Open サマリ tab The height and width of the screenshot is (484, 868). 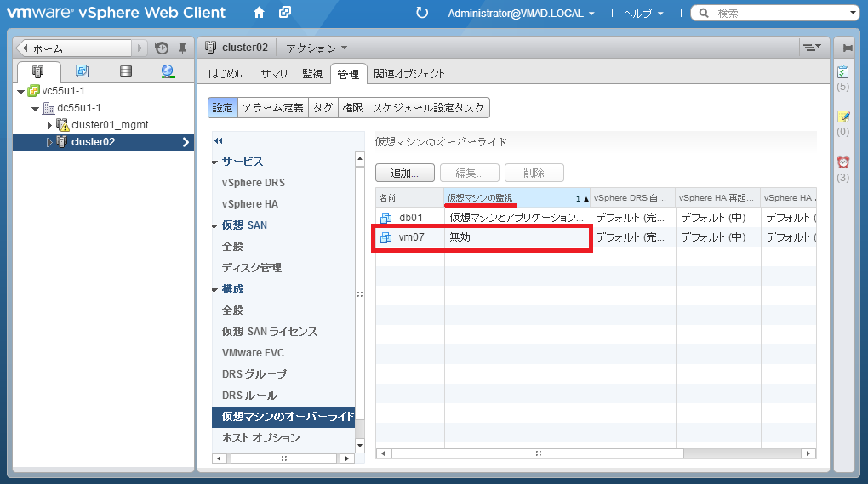click(274, 73)
